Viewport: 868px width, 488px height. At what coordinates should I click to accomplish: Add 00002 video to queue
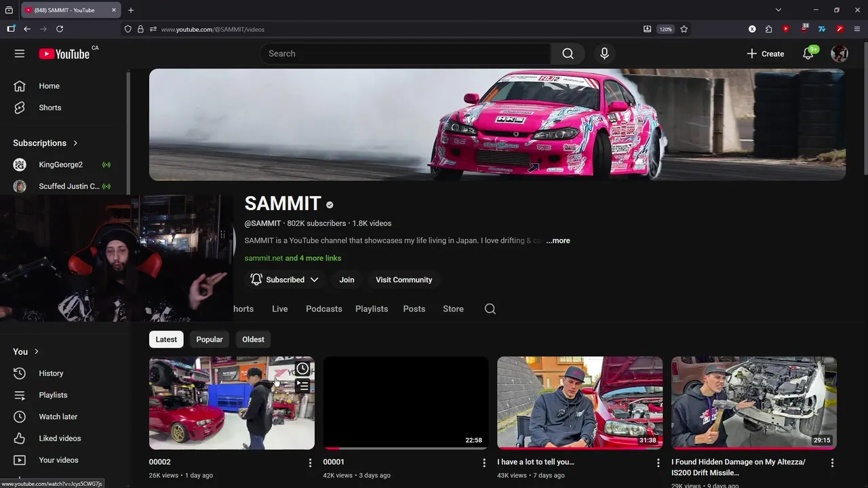[302, 386]
